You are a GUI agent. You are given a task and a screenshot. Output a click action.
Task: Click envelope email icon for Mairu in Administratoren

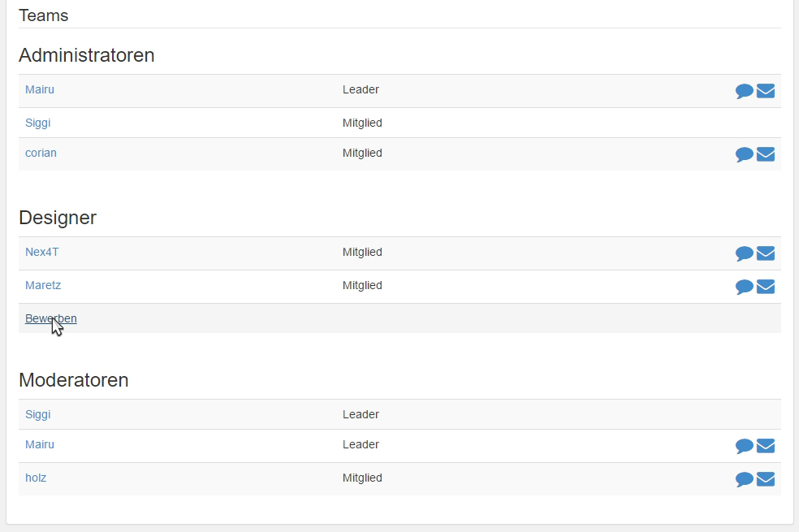766,91
